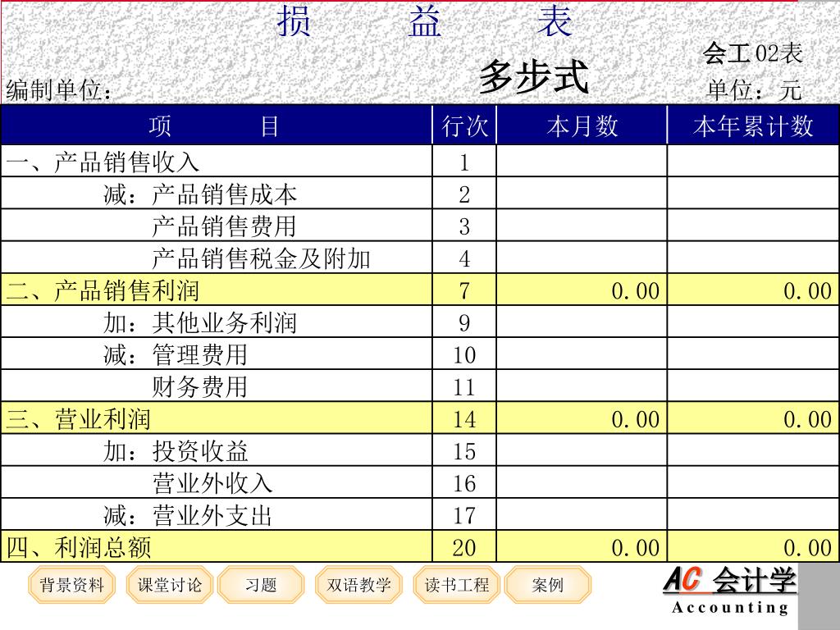Click 本月数 value 0.00 for 营业利润
The height and width of the screenshot is (630, 840).
click(x=636, y=419)
